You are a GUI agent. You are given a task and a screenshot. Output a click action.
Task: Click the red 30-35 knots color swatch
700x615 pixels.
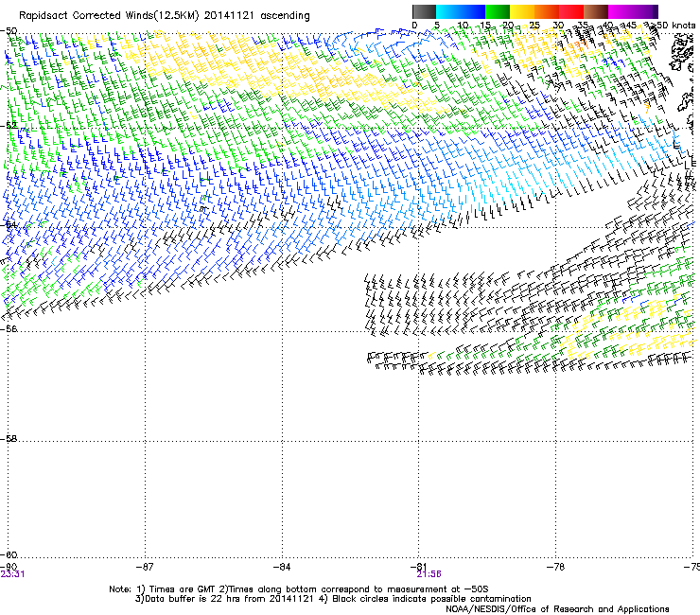pos(571,11)
